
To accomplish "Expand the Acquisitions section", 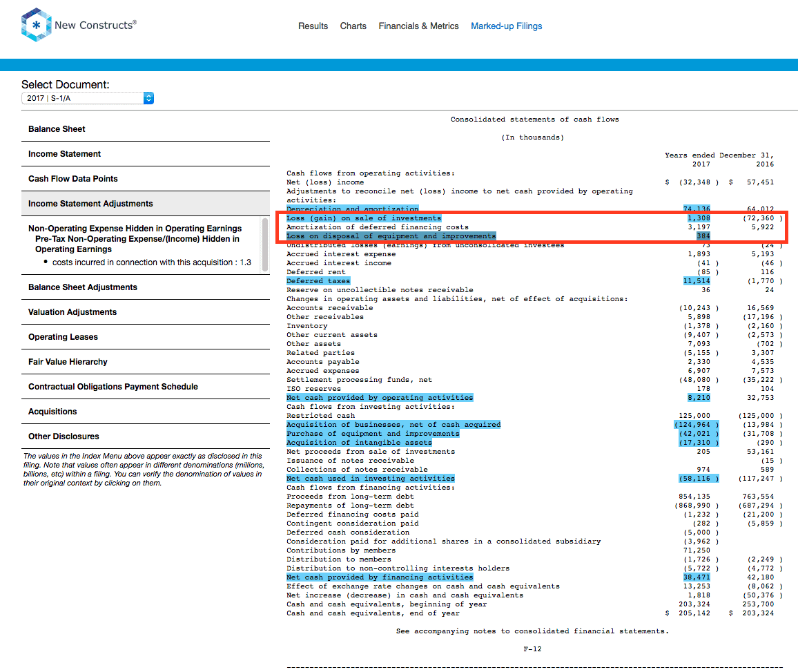I will [x=146, y=412].
